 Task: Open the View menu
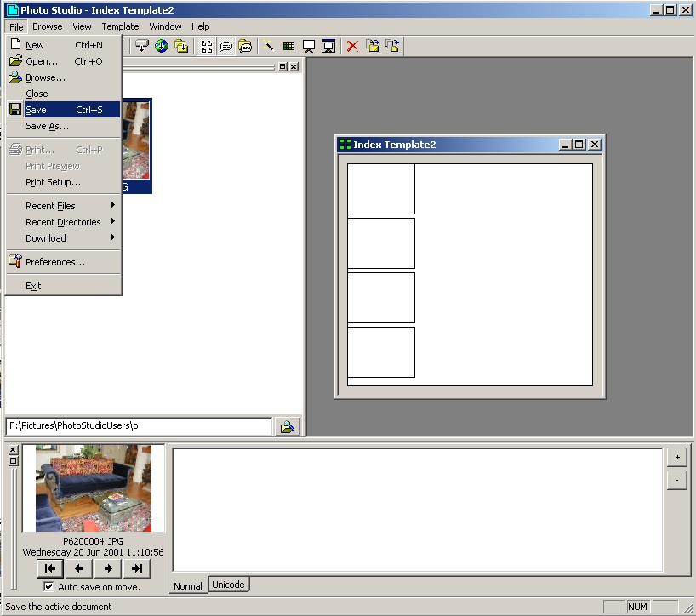point(83,26)
